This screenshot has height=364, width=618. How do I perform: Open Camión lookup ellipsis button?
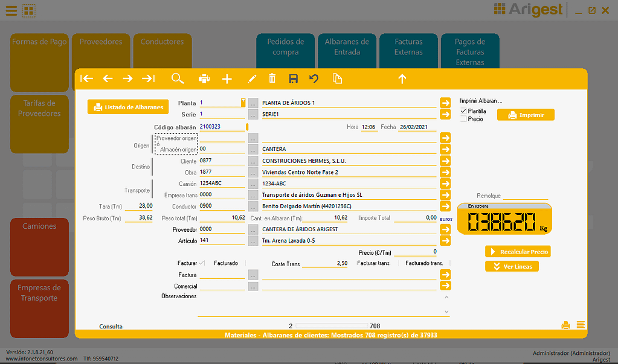click(253, 184)
